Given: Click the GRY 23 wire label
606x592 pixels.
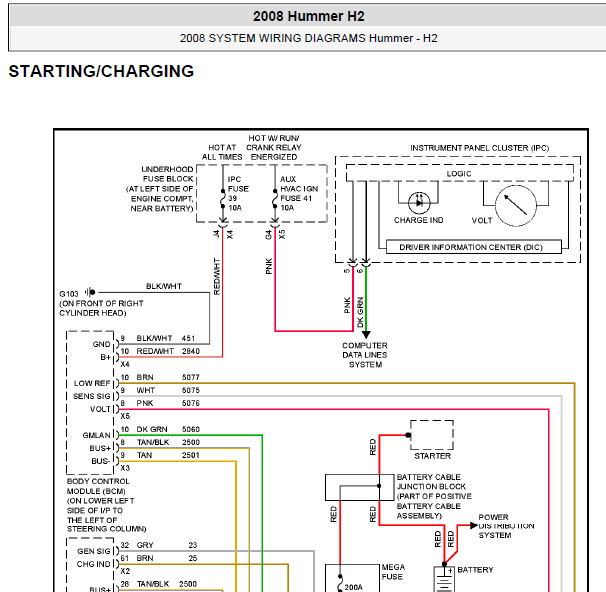Looking at the screenshot, I should pos(167,545).
